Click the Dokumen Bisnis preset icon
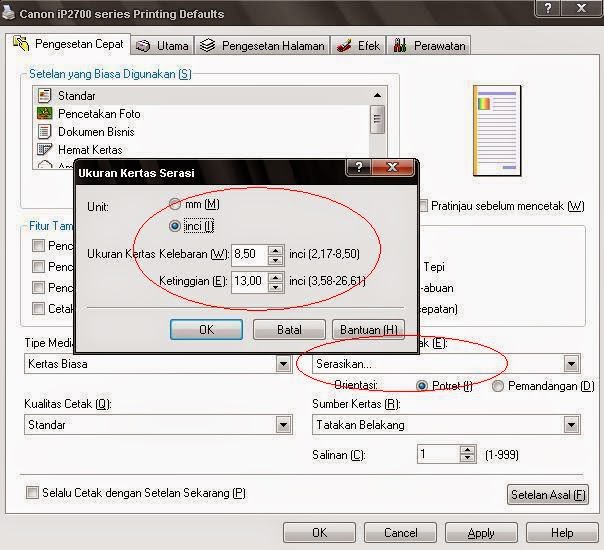This screenshot has height=550, width=604. (44, 131)
